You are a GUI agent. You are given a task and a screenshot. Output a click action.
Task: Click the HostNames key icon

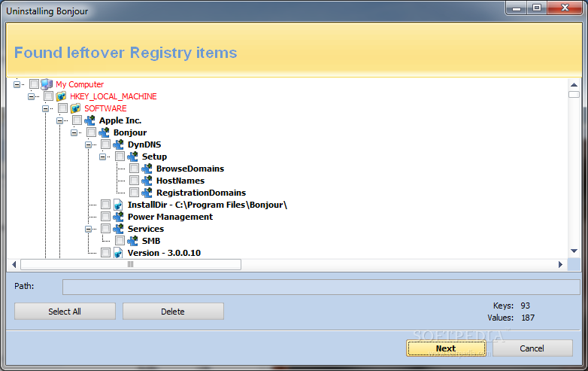147,181
